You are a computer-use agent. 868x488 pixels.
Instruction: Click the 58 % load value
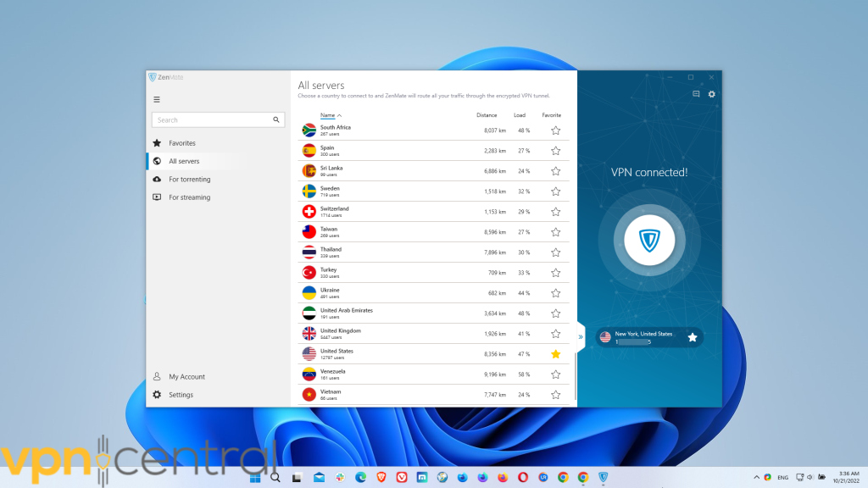(524, 374)
